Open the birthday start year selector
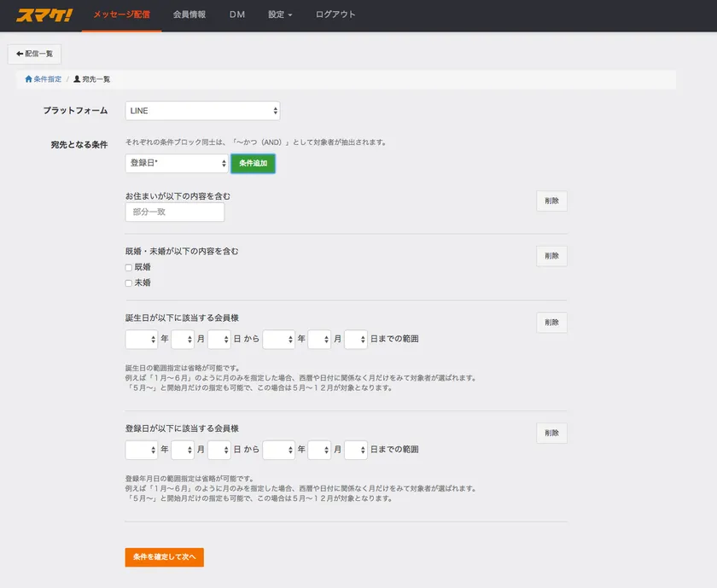 click(141, 340)
